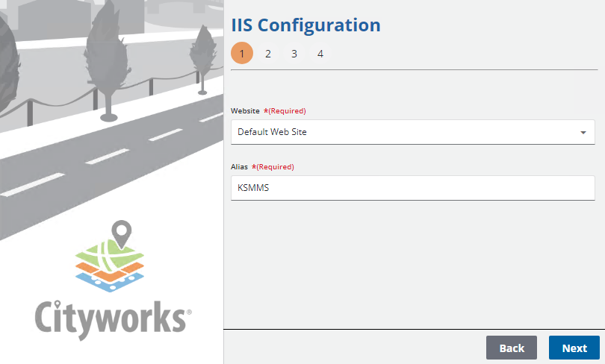Proceed with the Next button
This screenshot has height=364, width=605.
(574, 348)
